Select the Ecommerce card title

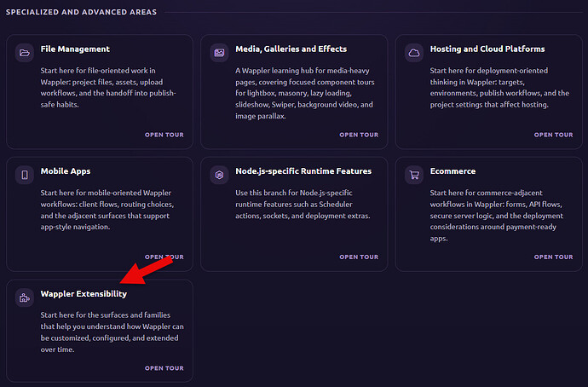(x=453, y=171)
